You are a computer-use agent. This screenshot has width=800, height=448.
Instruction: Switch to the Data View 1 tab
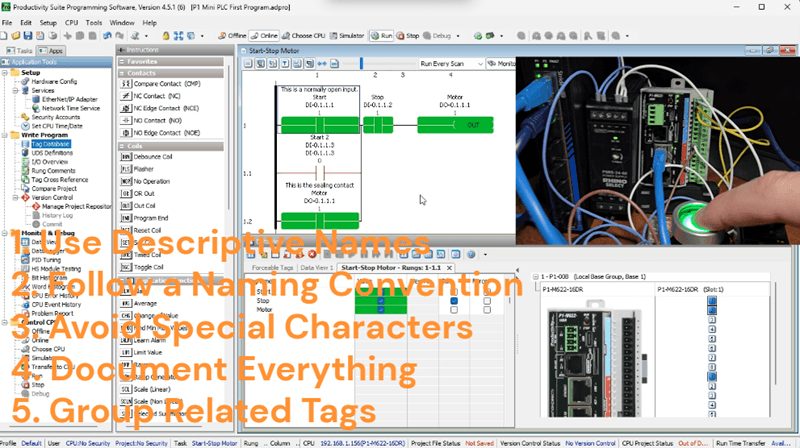tap(316, 268)
